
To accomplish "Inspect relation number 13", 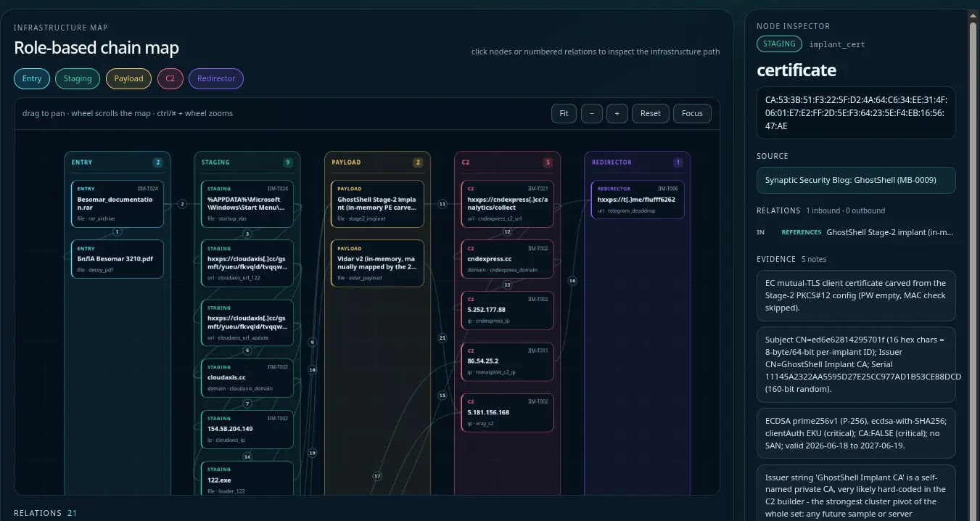I will coord(507,284).
